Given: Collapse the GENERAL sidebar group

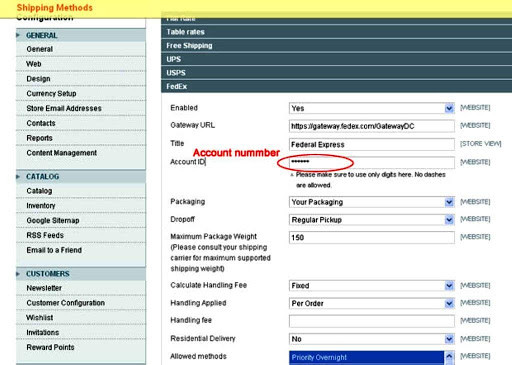Looking at the screenshot, I should (81, 35).
